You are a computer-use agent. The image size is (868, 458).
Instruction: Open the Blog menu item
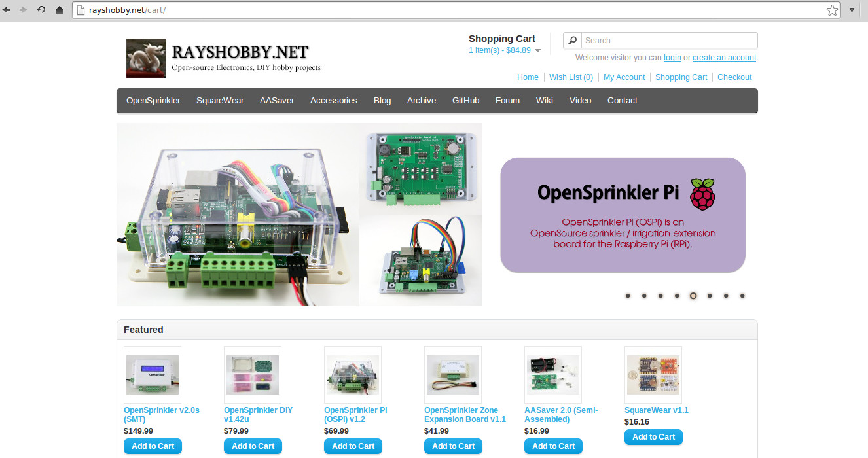[382, 101]
